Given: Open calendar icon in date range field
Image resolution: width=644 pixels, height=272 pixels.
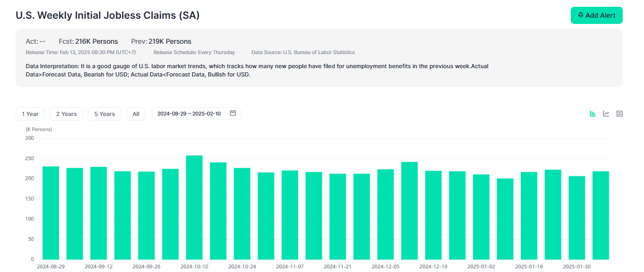Looking at the screenshot, I should click(233, 113).
